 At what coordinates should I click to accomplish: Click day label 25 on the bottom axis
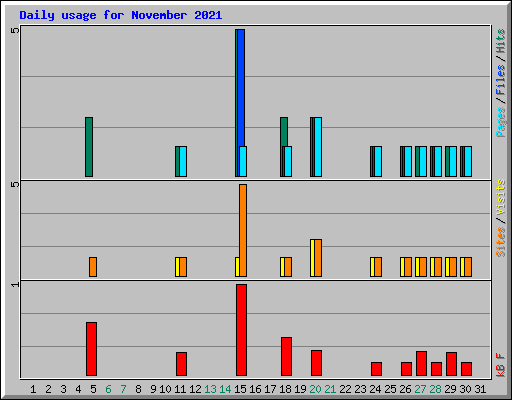pyautogui.click(x=390, y=389)
